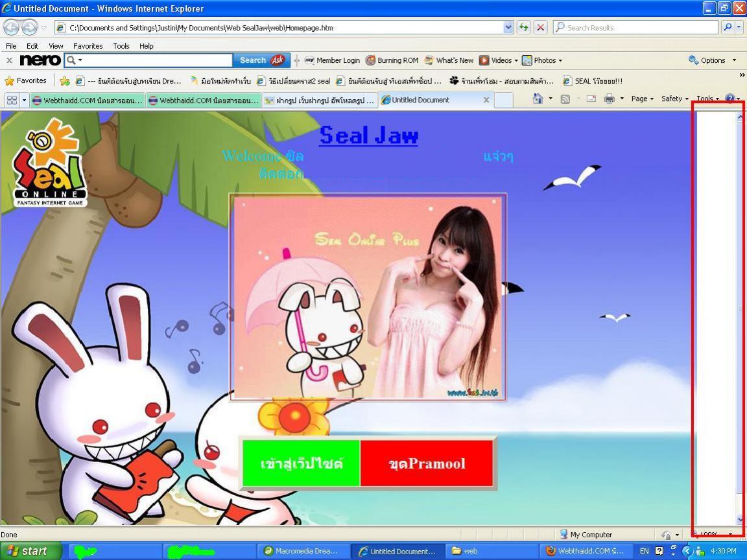Click the system tray clock 4:30 PM

click(723, 551)
